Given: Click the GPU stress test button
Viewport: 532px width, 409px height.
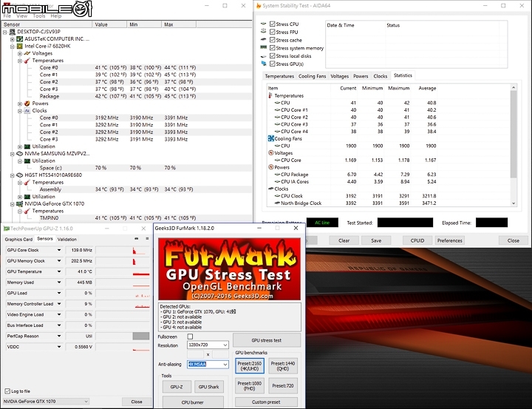Looking at the screenshot, I should 267,340.
